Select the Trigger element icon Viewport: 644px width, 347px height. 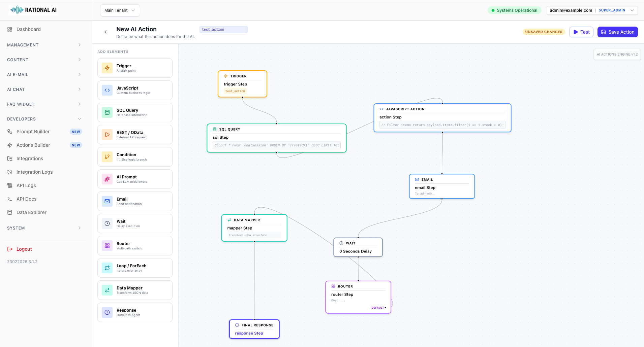pyautogui.click(x=107, y=68)
